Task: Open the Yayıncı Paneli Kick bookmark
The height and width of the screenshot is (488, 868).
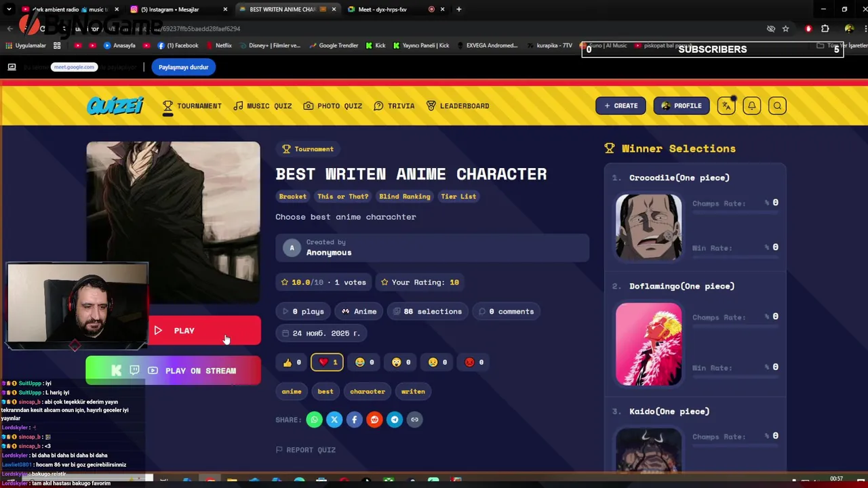Action: click(x=421, y=45)
